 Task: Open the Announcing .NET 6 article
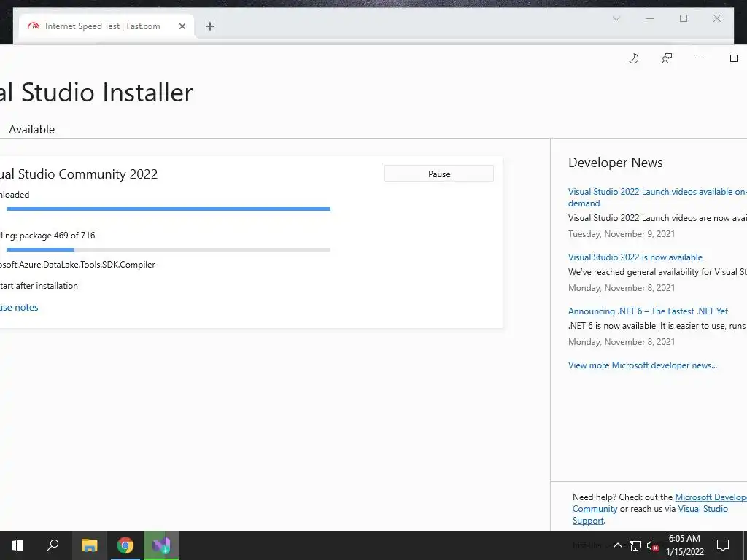pyautogui.click(x=648, y=311)
